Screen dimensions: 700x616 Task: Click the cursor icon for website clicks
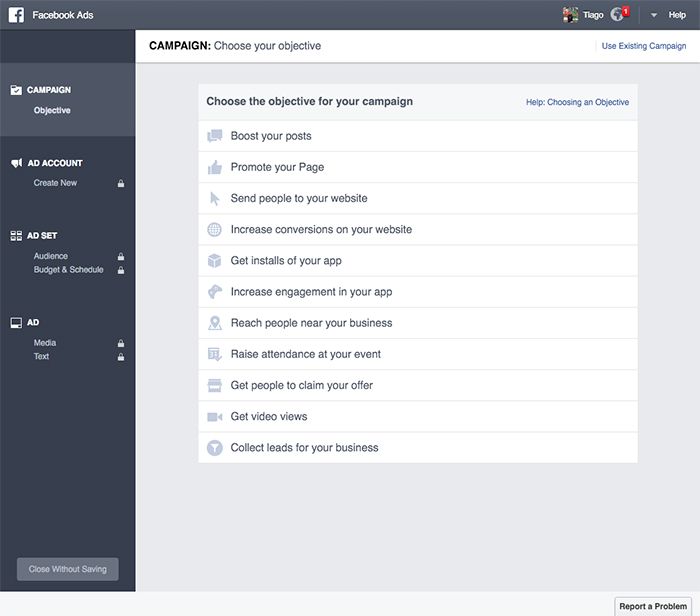coord(215,198)
